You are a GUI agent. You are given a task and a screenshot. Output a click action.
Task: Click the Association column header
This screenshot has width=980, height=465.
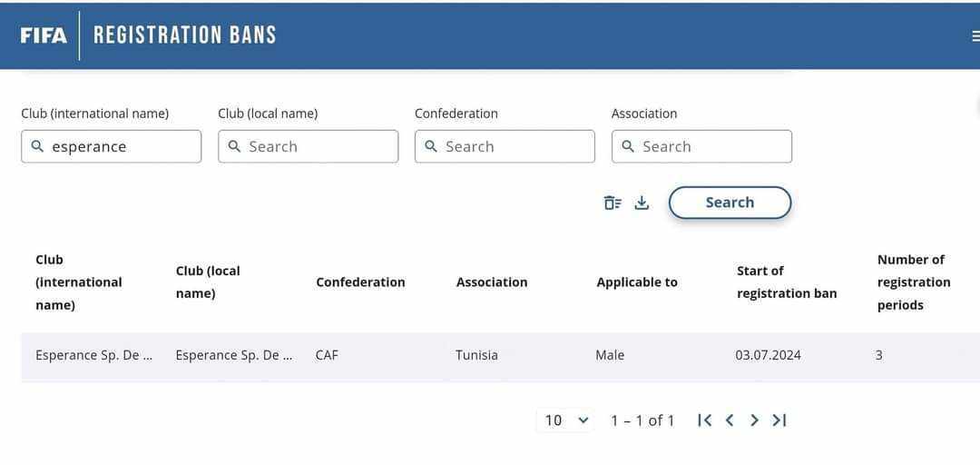pos(491,282)
